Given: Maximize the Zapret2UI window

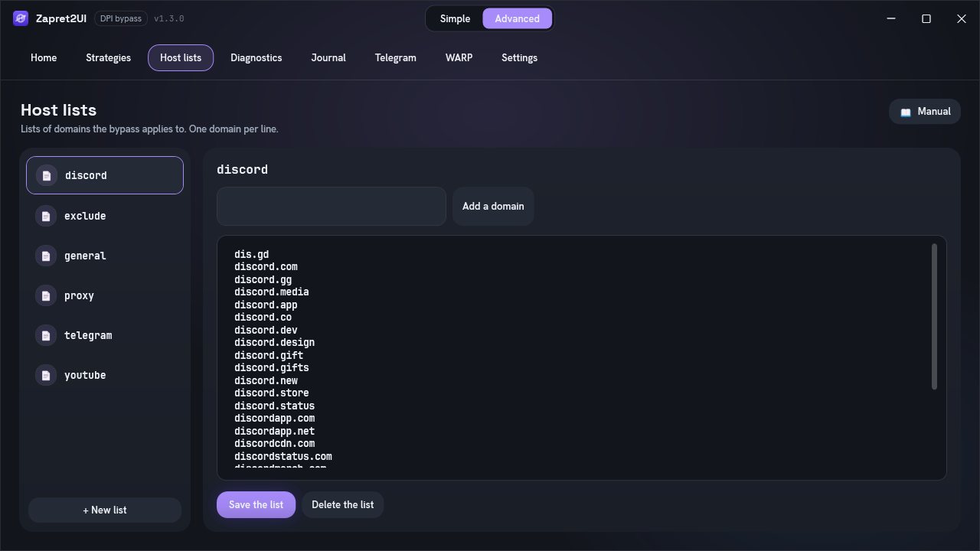Looking at the screenshot, I should coord(926,18).
